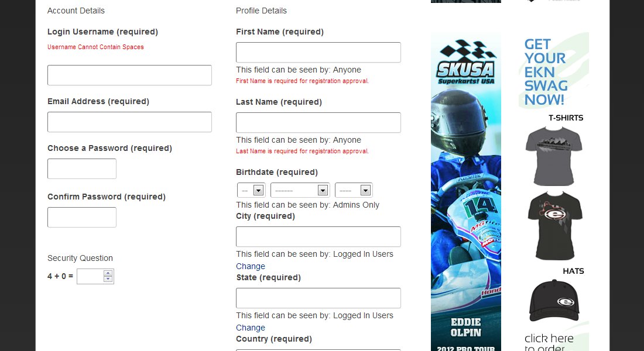This screenshot has height=351, width=644.
Task: Click the Login Username input field
Action: pyautogui.click(x=129, y=75)
